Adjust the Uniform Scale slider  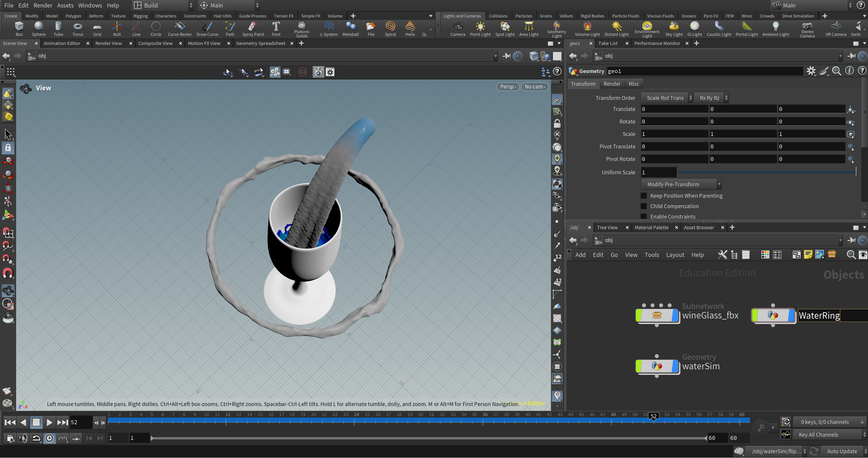[766, 172]
